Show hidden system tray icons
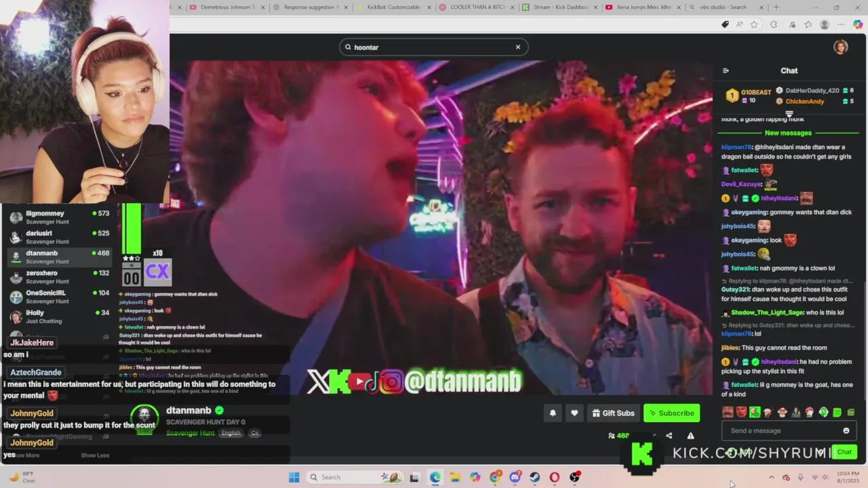 tap(771, 477)
